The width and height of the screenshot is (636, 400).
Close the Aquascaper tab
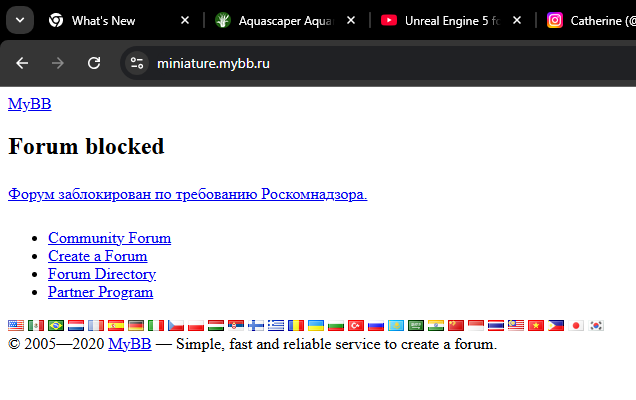tap(351, 20)
